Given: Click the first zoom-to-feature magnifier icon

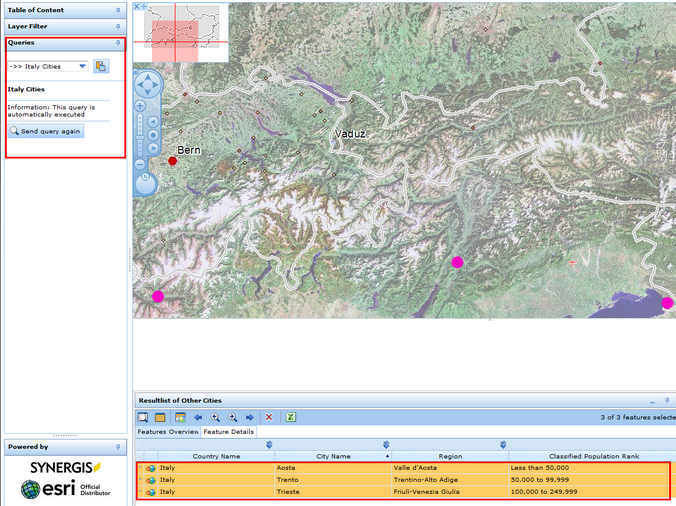Looking at the screenshot, I should tap(215, 417).
